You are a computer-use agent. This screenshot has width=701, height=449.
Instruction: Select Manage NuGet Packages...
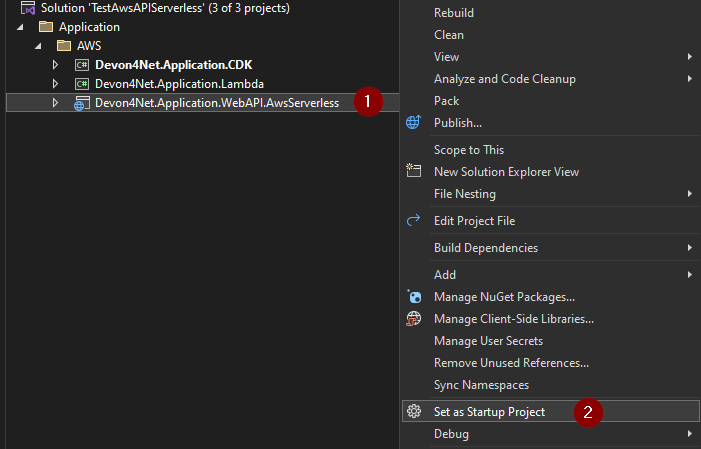coord(504,297)
